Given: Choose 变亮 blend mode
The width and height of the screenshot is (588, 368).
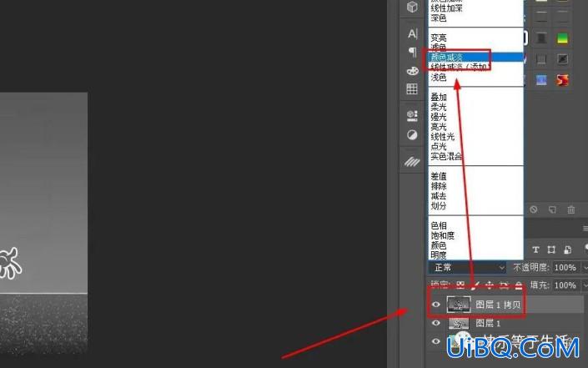Looking at the screenshot, I should point(475,38).
